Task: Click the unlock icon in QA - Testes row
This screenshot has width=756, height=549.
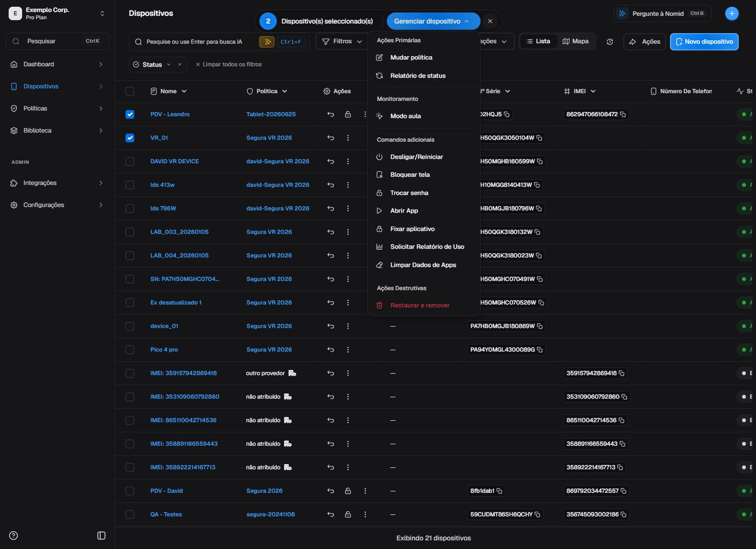Action: click(347, 514)
